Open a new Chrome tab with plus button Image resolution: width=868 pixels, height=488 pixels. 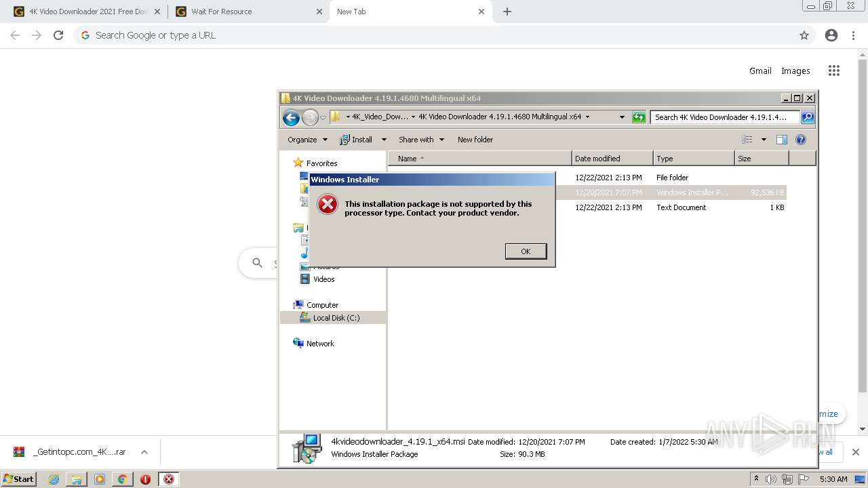coord(507,12)
